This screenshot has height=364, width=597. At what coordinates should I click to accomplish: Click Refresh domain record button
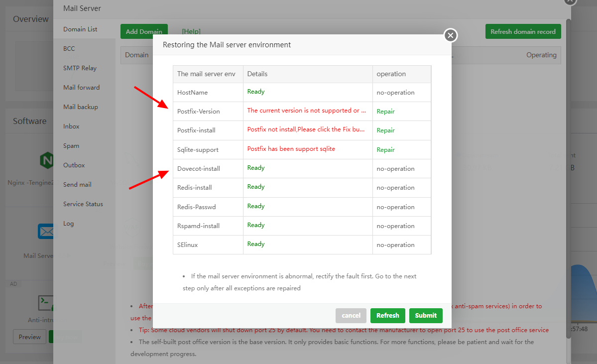coord(523,31)
